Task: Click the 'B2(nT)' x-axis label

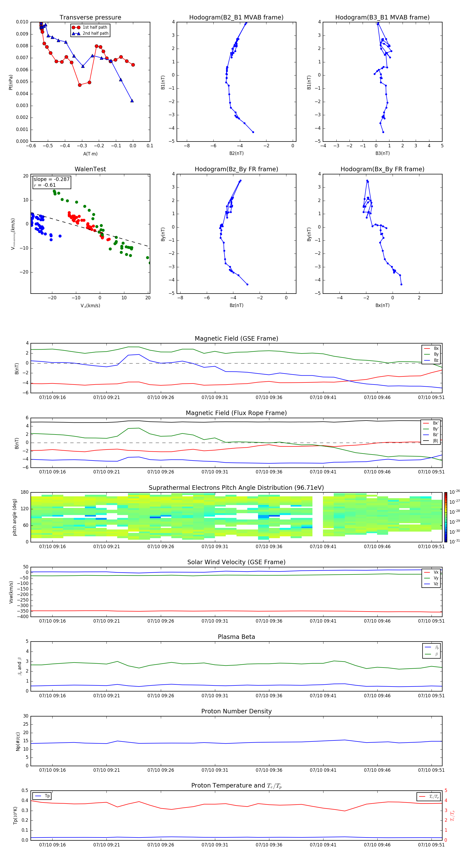Action: pos(236,153)
